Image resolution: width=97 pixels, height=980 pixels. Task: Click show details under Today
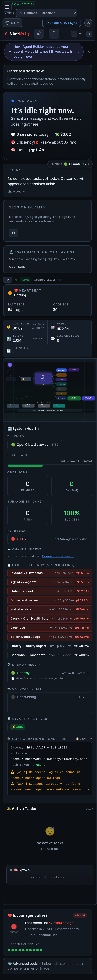[x=16, y=191]
